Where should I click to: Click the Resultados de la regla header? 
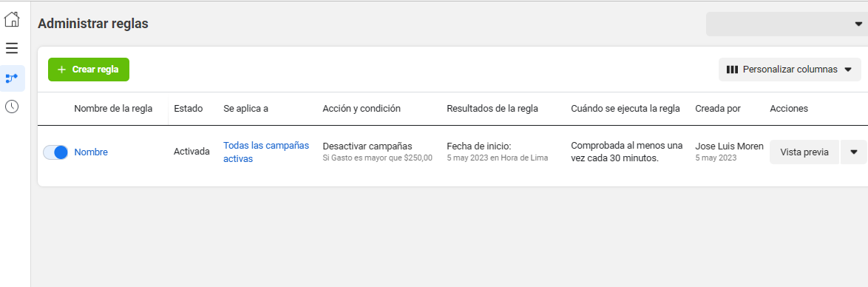(x=492, y=109)
